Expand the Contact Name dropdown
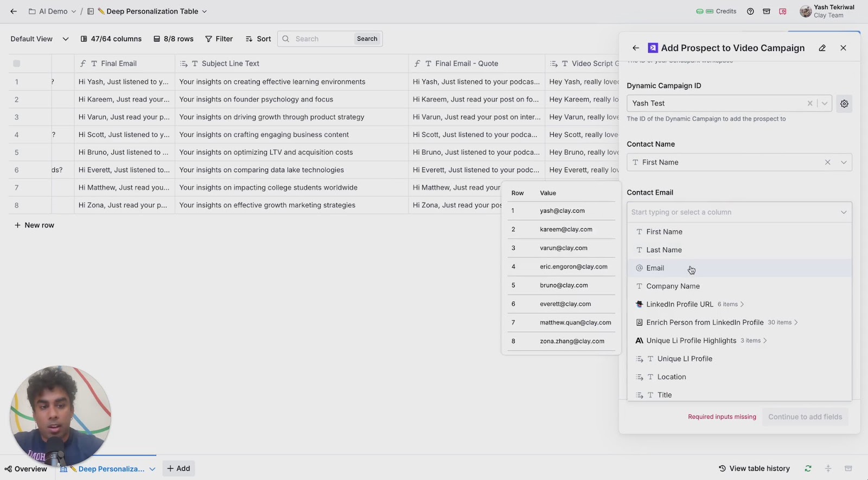Screen dimensions: 868x480 tap(844, 162)
